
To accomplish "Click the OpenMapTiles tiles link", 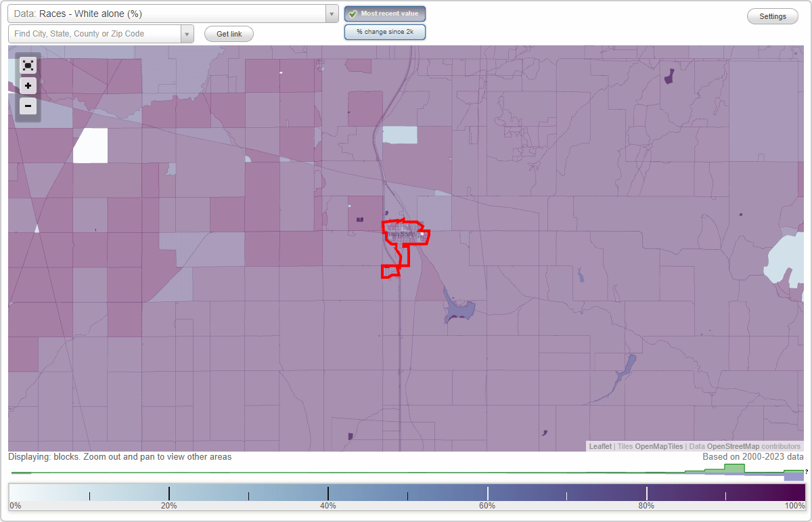I will tap(658, 446).
